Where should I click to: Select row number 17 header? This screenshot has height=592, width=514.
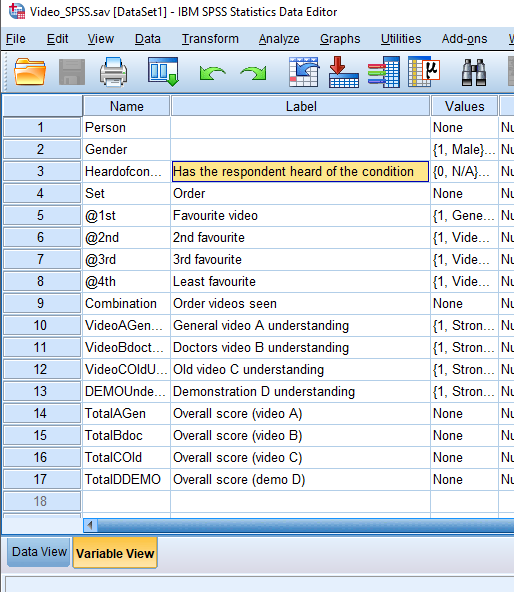click(x=42, y=479)
